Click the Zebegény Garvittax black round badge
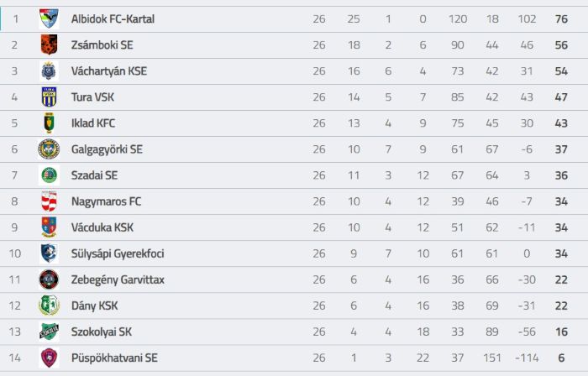 (49, 279)
